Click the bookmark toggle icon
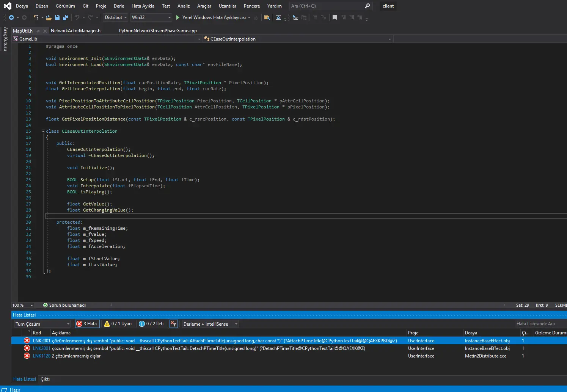This screenshot has width=567, height=392. pos(335,17)
